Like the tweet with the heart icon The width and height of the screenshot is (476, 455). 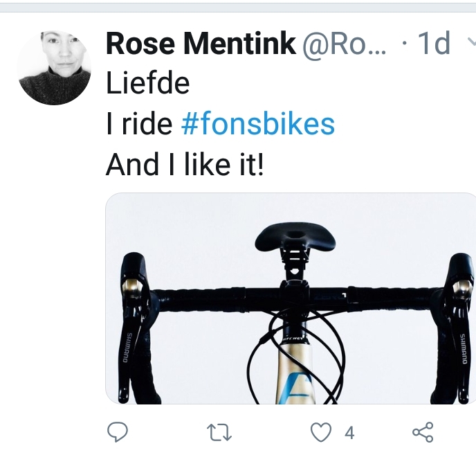point(320,433)
